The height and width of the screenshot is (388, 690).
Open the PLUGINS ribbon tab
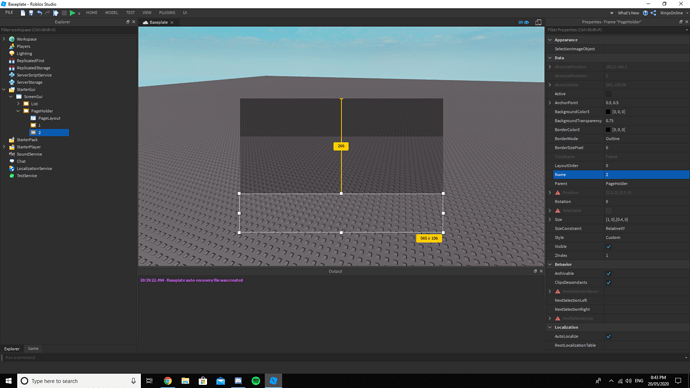167,13
